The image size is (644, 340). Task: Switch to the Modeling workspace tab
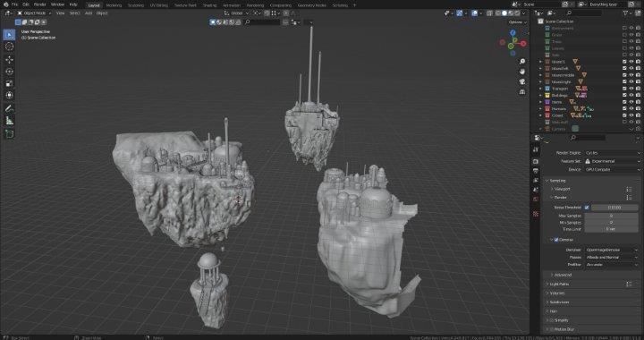click(114, 5)
